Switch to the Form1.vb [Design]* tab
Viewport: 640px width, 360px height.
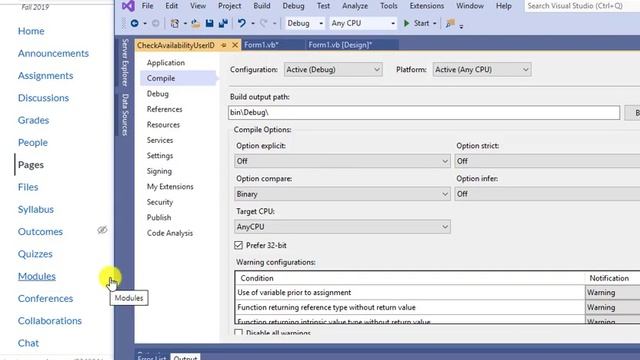point(340,45)
